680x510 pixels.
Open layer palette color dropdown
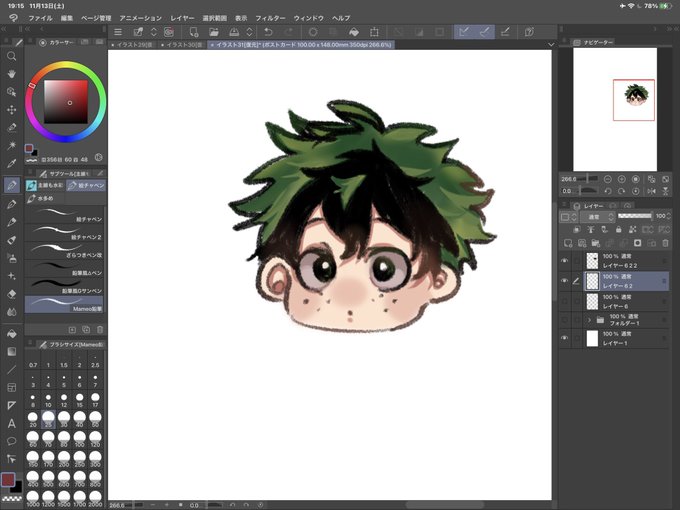coord(569,216)
